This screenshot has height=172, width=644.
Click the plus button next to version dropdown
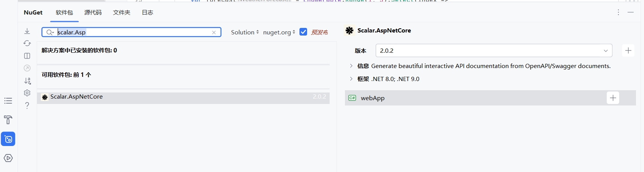point(628,50)
